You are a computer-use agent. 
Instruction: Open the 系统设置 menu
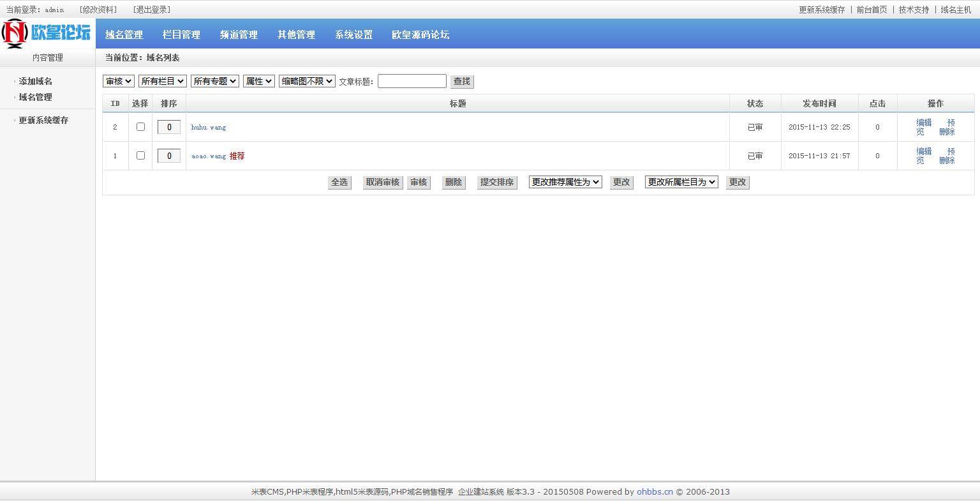point(353,34)
